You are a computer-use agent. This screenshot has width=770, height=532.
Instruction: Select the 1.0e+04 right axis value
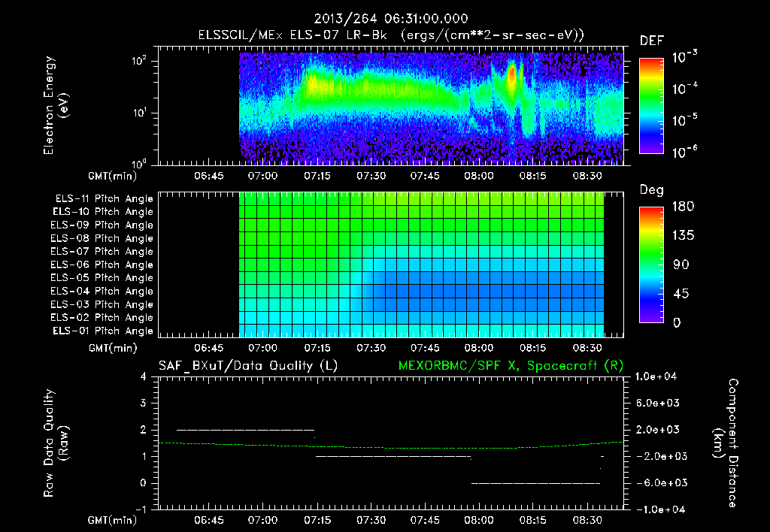pos(656,376)
